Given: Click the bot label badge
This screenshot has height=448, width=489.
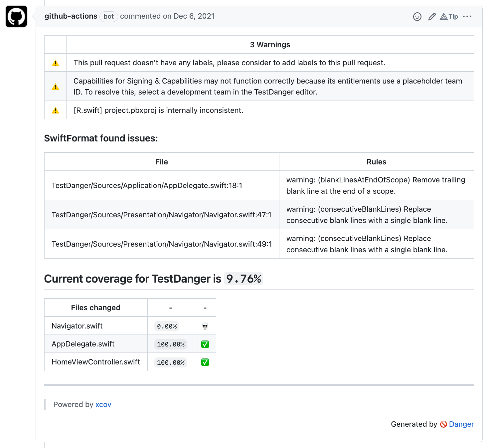Looking at the screenshot, I should tap(108, 17).
